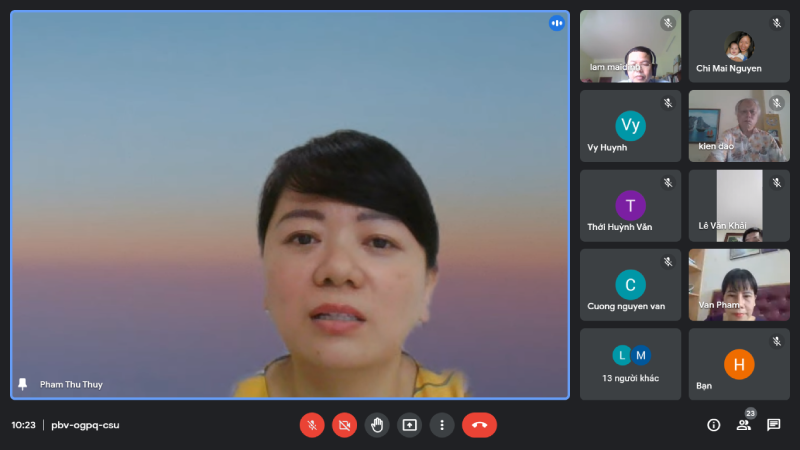Toggle the muted microphone button
Viewport: 800px width, 450px height.
(x=312, y=425)
